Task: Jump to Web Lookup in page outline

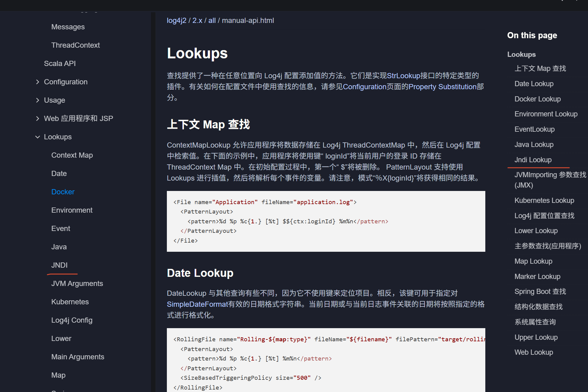Action: tap(534, 352)
